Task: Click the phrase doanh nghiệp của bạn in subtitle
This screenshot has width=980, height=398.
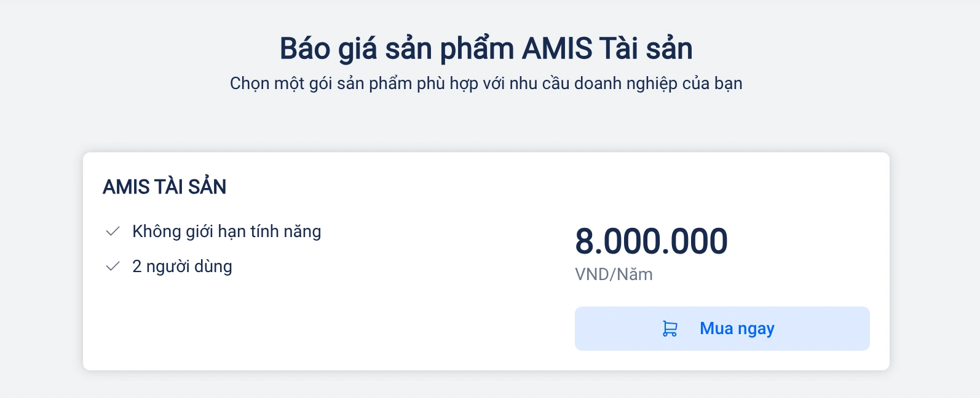Action: coord(658,84)
